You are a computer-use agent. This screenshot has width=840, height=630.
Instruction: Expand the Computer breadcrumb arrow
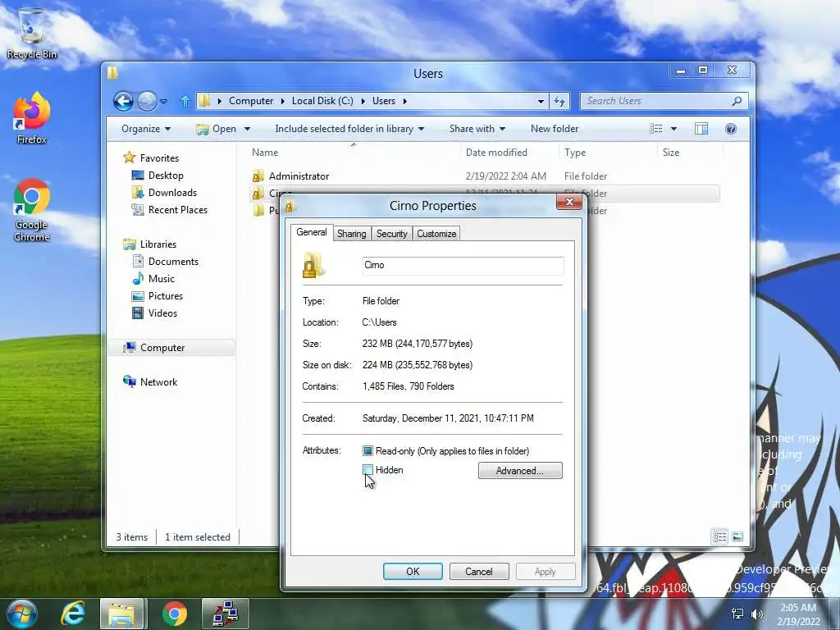tap(283, 101)
